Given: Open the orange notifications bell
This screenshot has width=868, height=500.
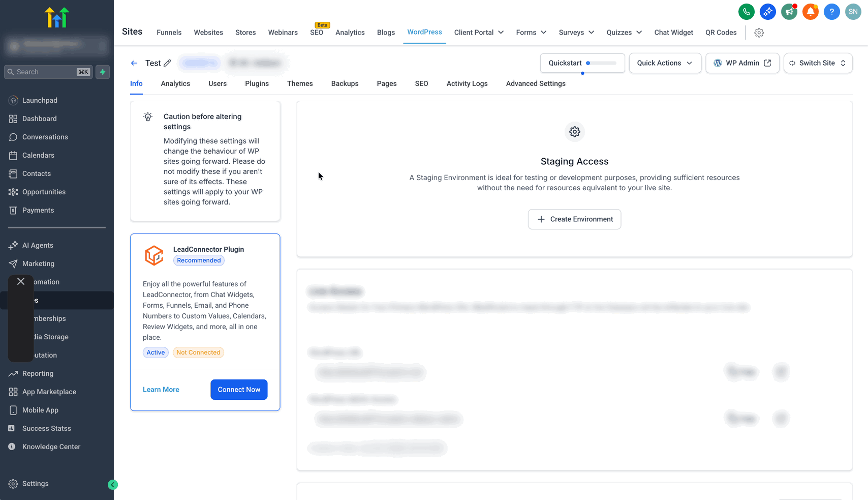Looking at the screenshot, I should pyautogui.click(x=810, y=12).
